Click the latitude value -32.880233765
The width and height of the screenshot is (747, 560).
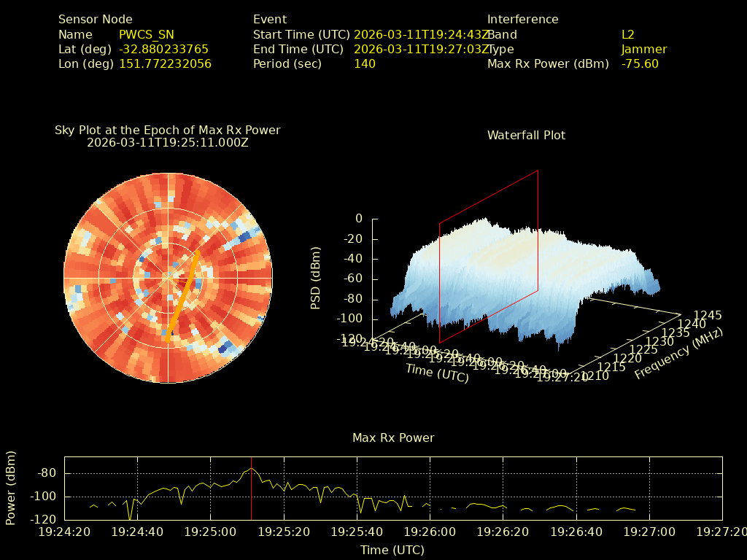pyautogui.click(x=163, y=49)
